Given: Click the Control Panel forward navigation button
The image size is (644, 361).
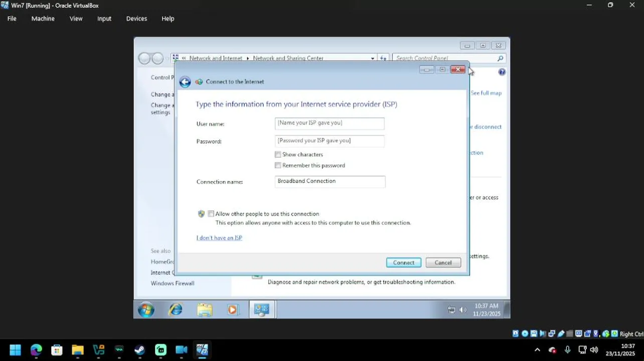Looking at the screenshot, I should point(157,59).
